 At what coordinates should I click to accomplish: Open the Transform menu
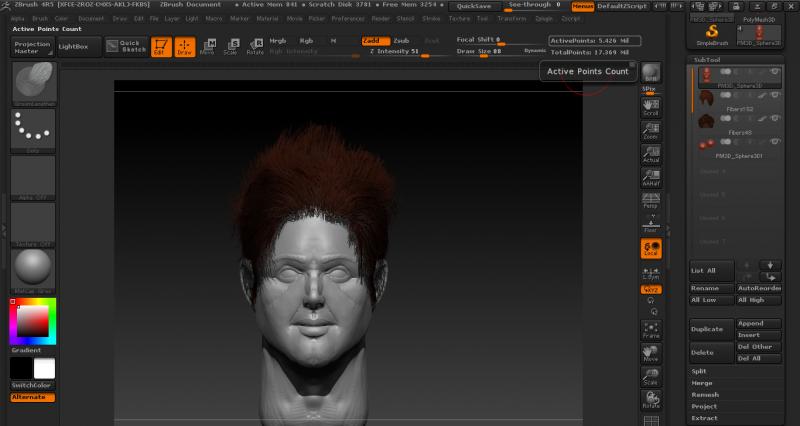pyautogui.click(x=511, y=18)
